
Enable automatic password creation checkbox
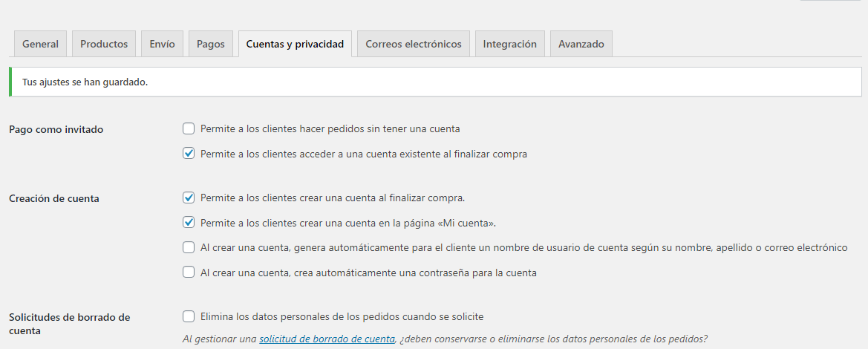pyautogui.click(x=189, y=273)
